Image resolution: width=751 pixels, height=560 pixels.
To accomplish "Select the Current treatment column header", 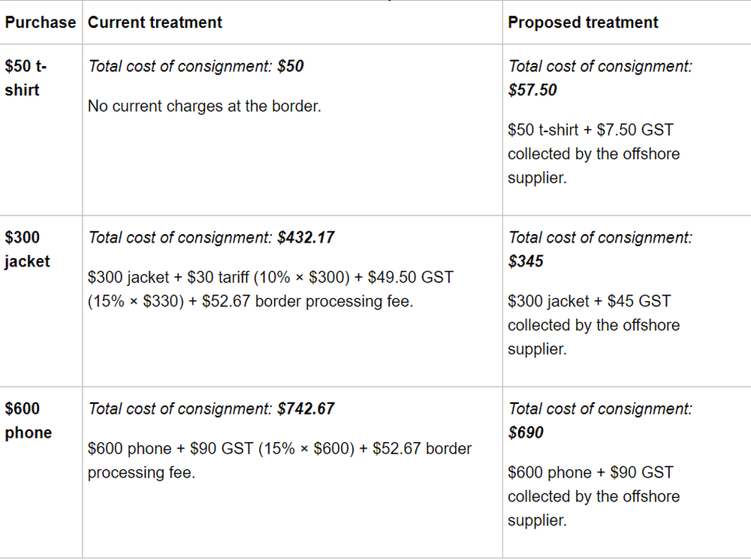I will click(x=155, y=23).
